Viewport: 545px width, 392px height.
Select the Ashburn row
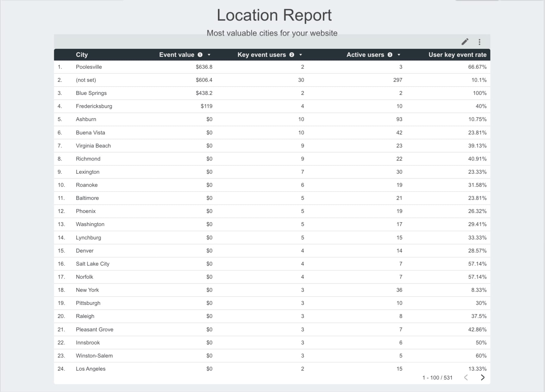[x=86, y=119]
